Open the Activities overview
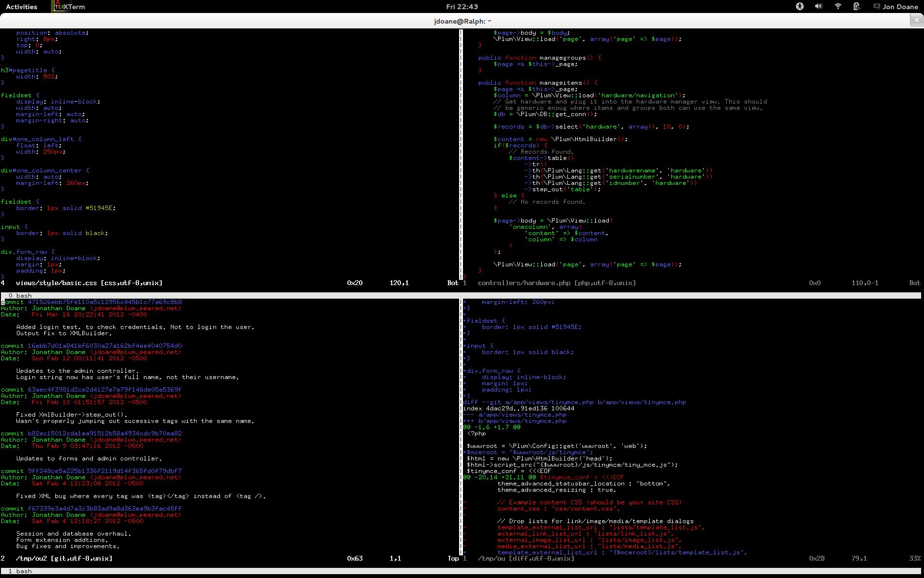Viewport: 924px width, 578px height. pyautogui.click(x=21, y=7)
